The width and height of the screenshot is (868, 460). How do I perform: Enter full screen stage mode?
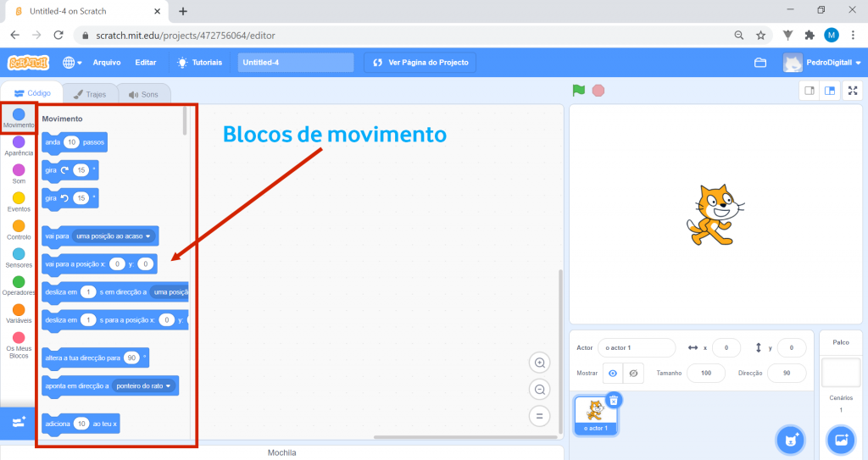[853, 91]
